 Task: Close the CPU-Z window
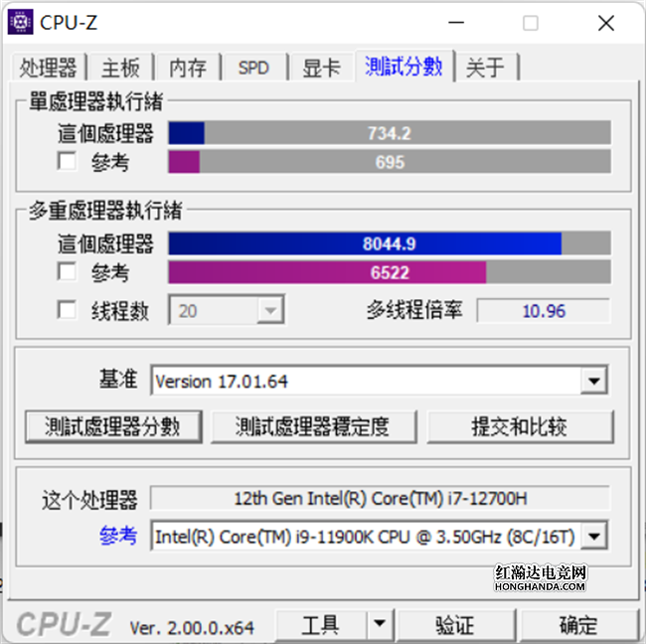pos(606,23)
